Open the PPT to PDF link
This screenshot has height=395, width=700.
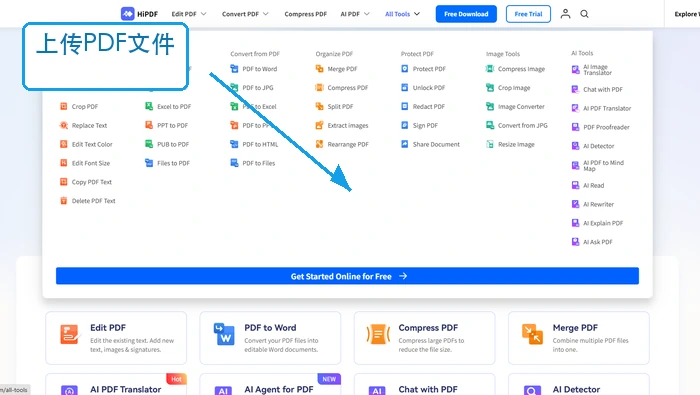pos(172,125)
